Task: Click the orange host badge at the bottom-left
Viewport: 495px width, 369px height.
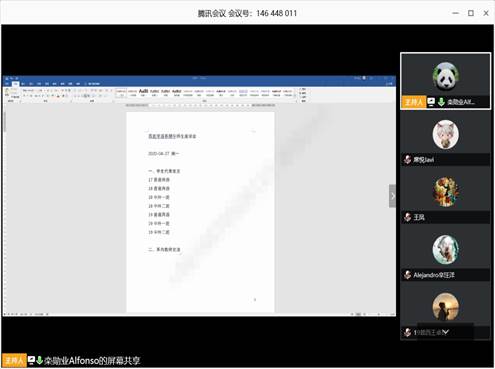Action: click(14, 360)
